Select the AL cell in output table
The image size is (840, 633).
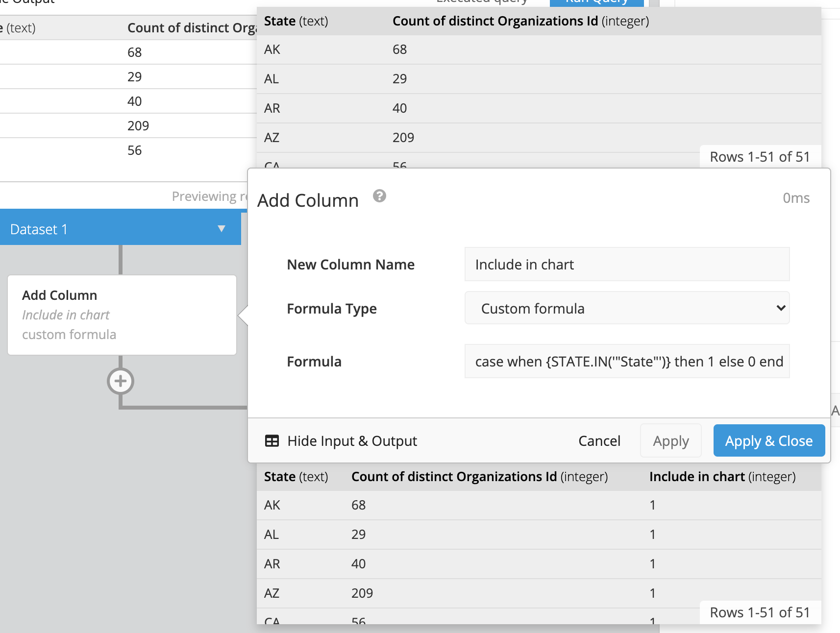pyautogui.click(x=272, y=535)
